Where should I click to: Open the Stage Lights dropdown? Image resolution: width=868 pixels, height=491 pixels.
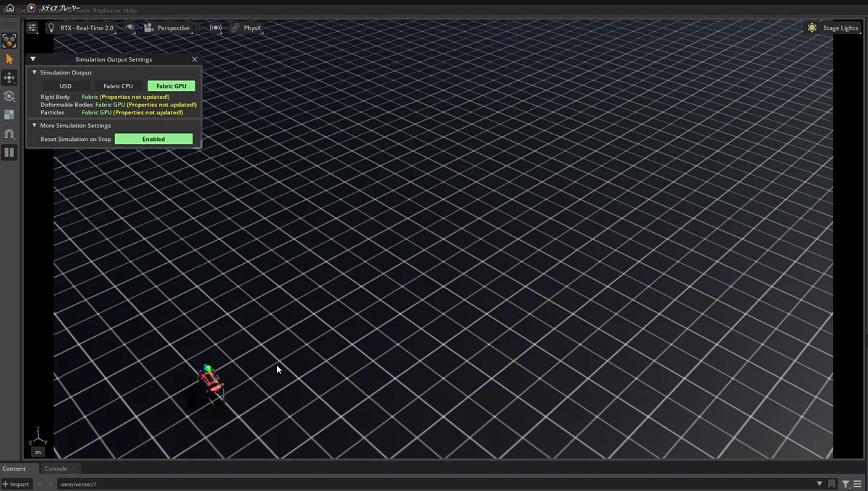(x=841, y=28)
